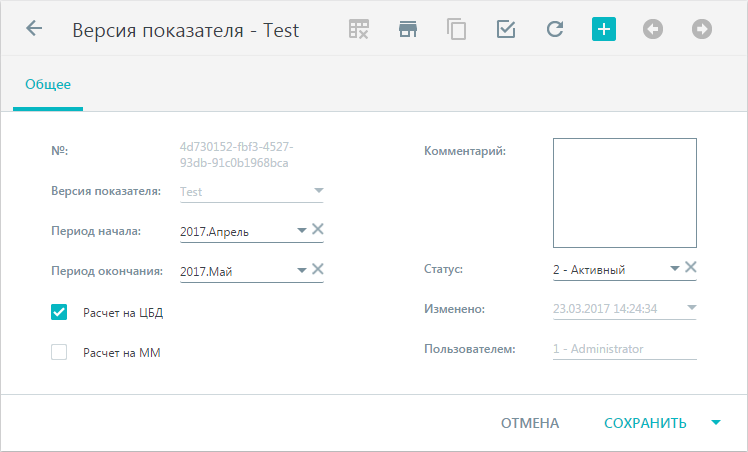Click the Расчет на ММ label
The image size is (748, 452).
(122, 353)
